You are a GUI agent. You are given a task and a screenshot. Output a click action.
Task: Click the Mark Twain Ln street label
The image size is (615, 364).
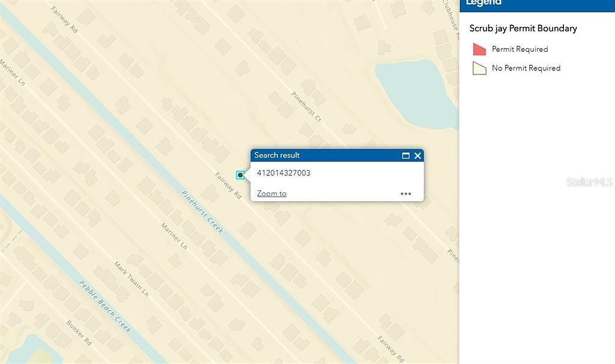coord(131,279)
